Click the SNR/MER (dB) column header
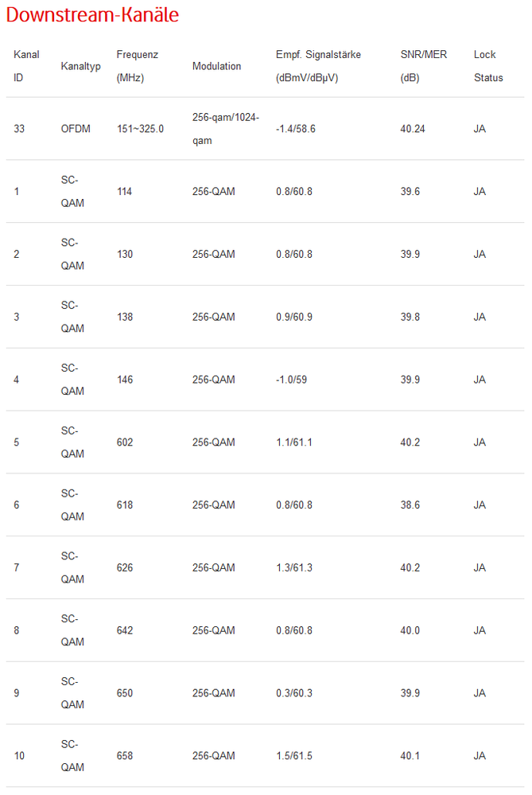The image size is (532, 795). point(423,66)
